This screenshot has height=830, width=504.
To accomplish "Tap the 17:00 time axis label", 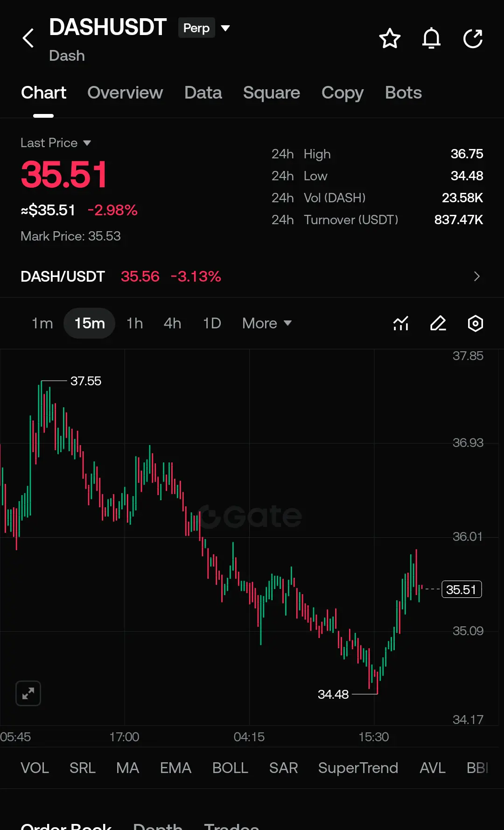I will (124, 737).
